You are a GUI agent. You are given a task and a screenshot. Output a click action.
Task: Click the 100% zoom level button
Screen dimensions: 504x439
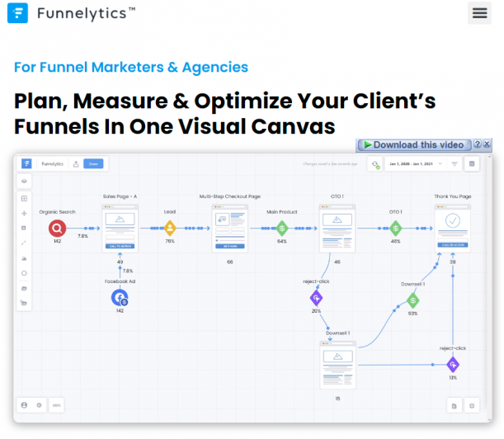pos(57,405)
